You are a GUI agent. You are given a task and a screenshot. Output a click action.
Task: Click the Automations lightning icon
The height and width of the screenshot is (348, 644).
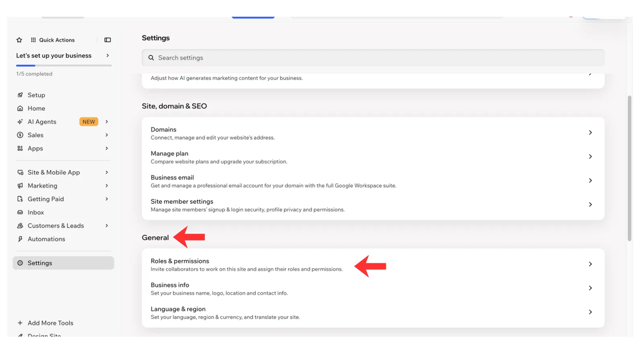coord(20,239)
